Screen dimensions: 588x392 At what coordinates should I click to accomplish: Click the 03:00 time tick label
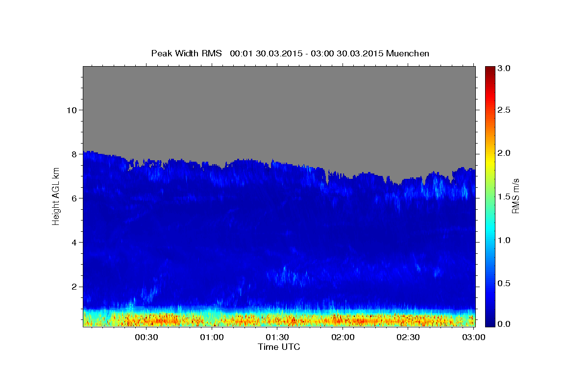(473, 338)
